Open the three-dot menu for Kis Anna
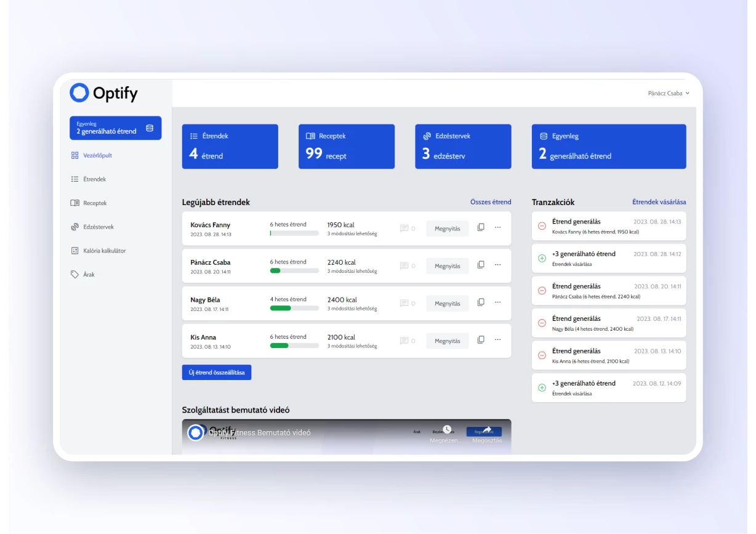Viewport: 756px width, 534px height. click(498, 340)
